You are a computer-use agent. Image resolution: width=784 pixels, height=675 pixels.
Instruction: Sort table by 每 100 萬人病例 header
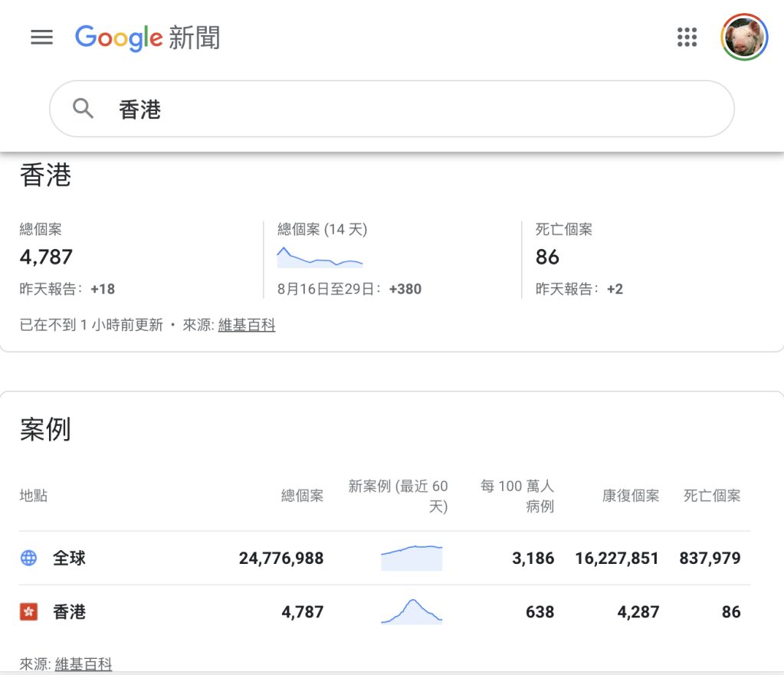[517, 496]
